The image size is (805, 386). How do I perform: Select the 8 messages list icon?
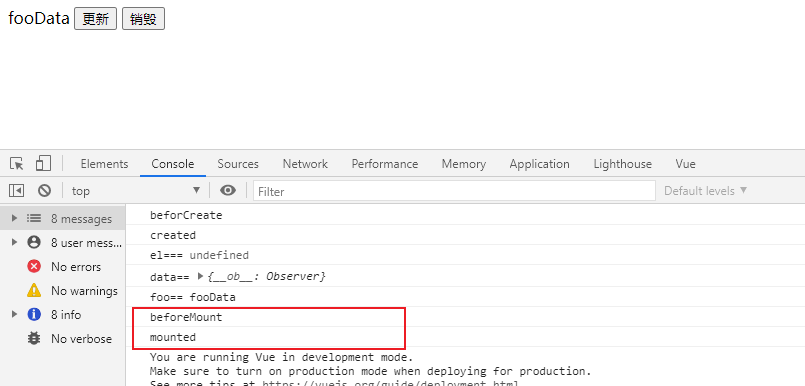34,218
